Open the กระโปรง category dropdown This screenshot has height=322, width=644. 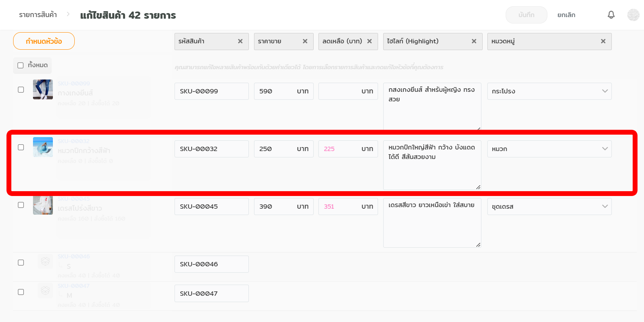pos(549,91)
